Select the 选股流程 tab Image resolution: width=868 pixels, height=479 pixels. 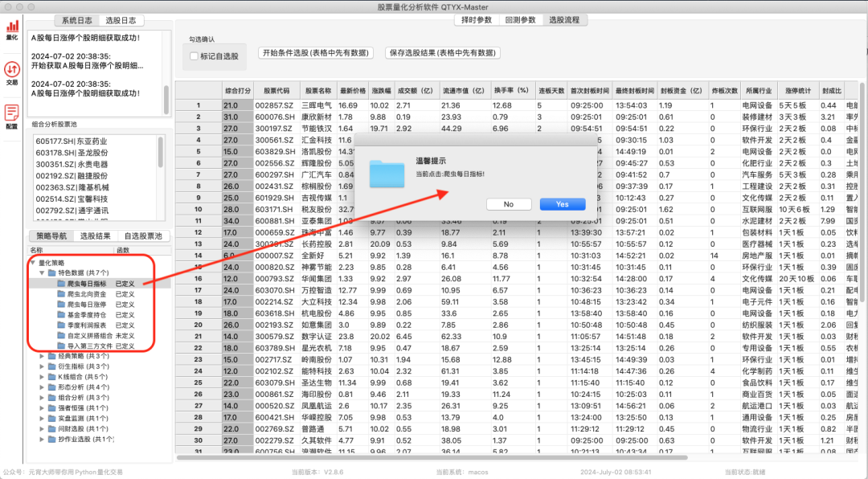tap(565, 20)
